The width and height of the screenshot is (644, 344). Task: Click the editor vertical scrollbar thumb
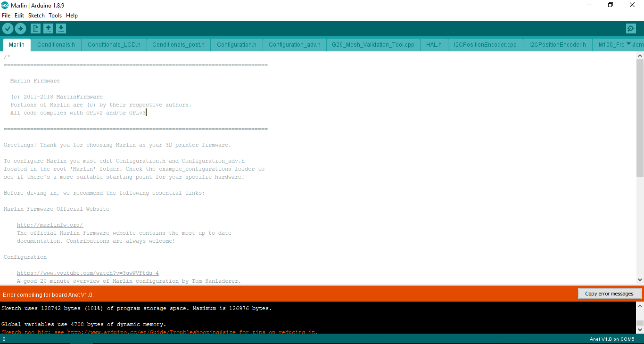640,118
